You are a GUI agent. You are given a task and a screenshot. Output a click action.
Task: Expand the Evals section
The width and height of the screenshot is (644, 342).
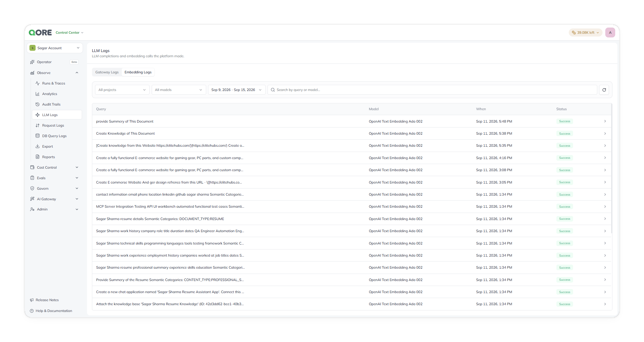(77, 178)
